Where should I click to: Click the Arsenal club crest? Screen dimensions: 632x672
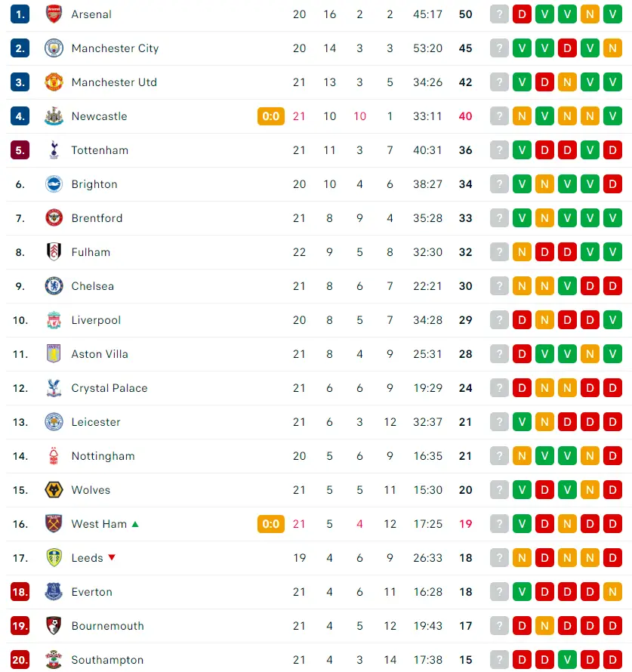click(x=54, y=14)
